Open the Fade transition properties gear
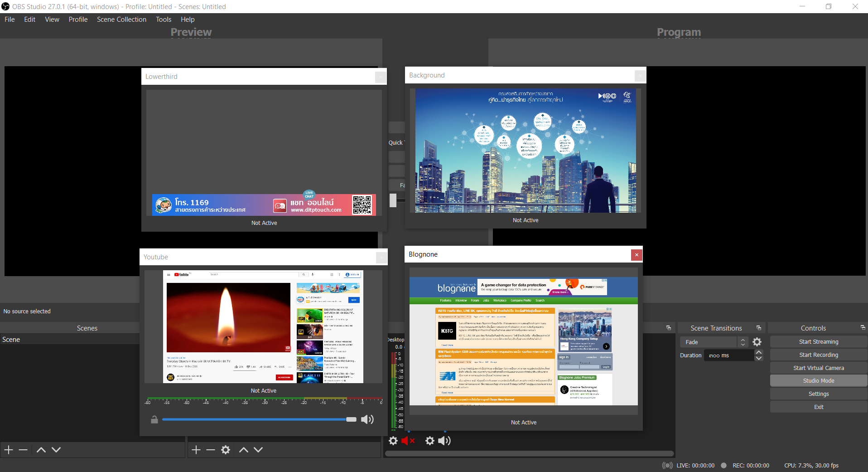Image resolution: width=868 pixels, height=472 pixels. [757, 342]
